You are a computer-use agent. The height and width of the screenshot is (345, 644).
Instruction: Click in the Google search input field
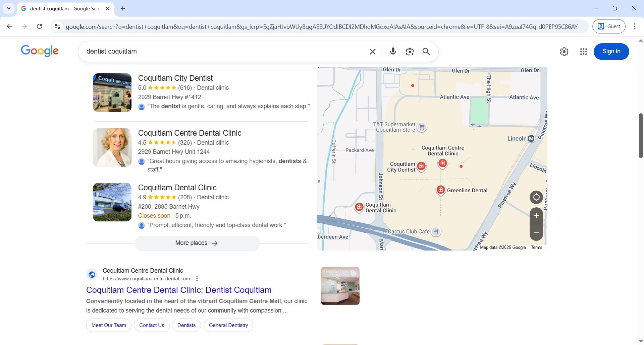(x=221, y=52)
